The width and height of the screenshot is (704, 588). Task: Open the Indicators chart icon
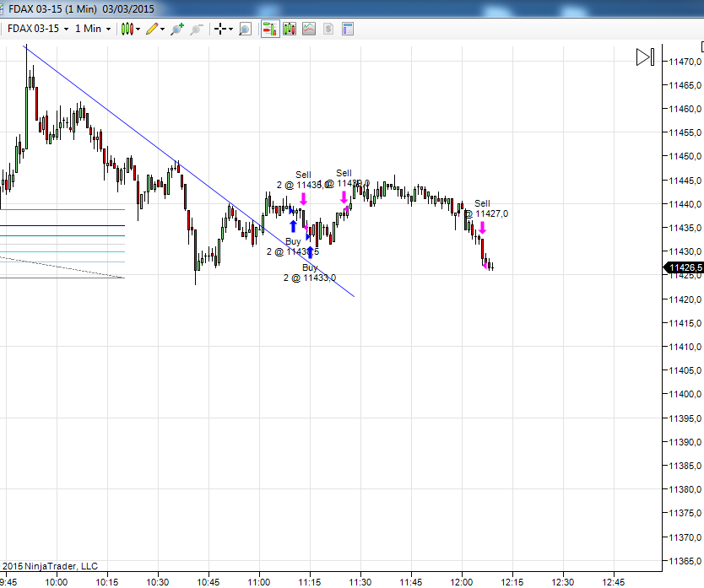pos(309,30)
